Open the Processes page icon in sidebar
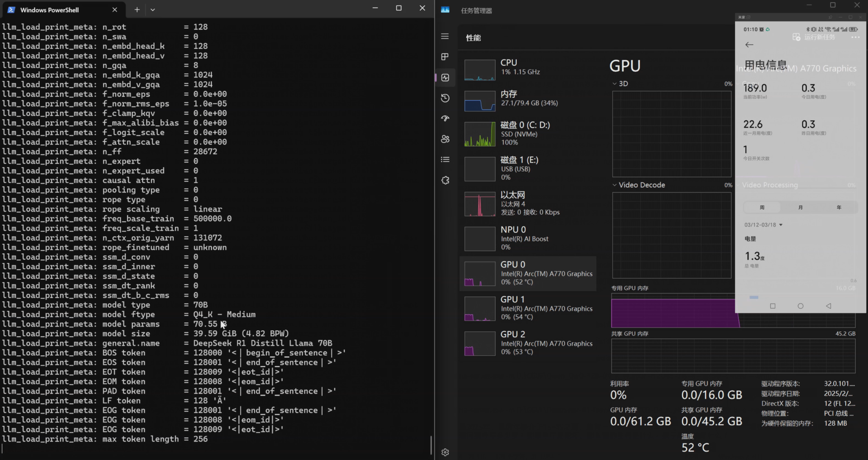The image size is (868, 460). click(445, 57)
